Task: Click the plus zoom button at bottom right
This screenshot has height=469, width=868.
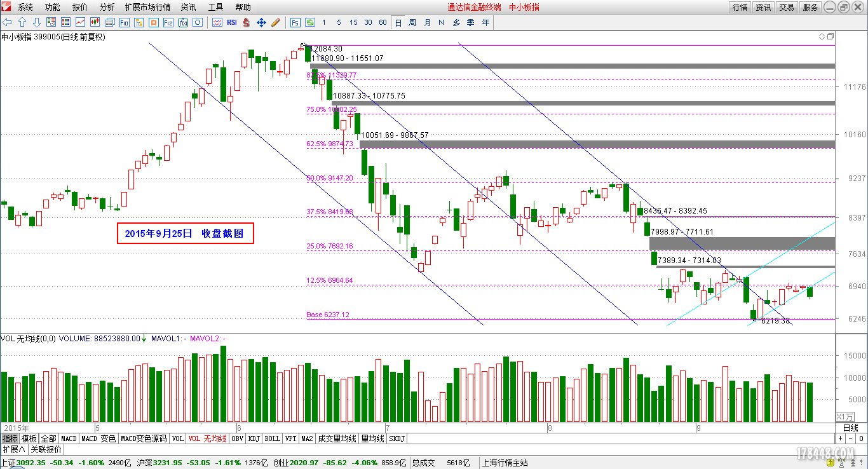Action: [x=840, y=438]
